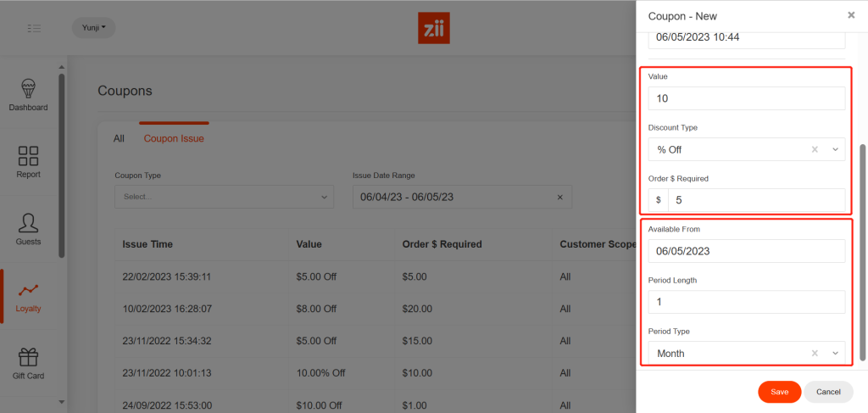Open the Report sidebar icon
868x413 pixels.
coord(28,162)
